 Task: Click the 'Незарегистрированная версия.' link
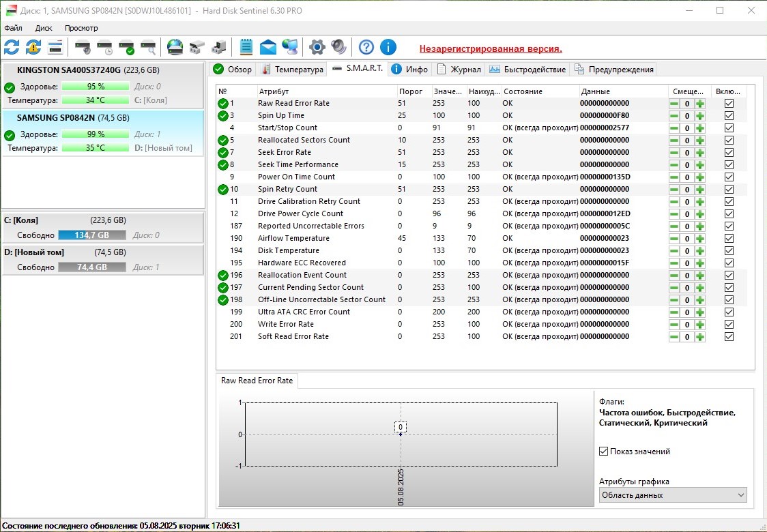click(491, 48)
